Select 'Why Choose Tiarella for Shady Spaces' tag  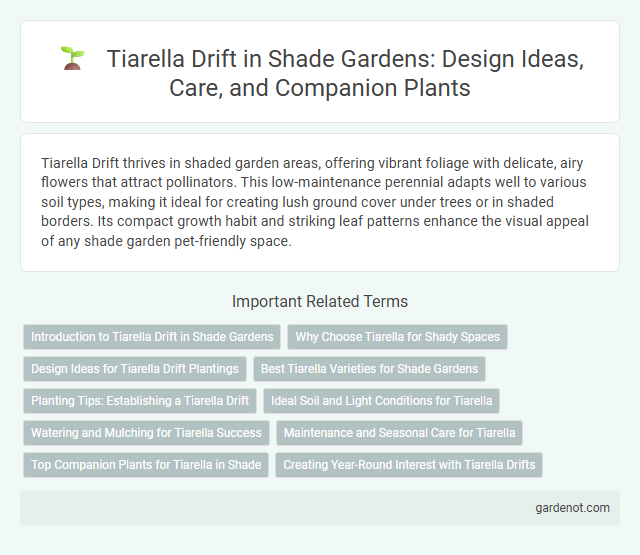398,337
